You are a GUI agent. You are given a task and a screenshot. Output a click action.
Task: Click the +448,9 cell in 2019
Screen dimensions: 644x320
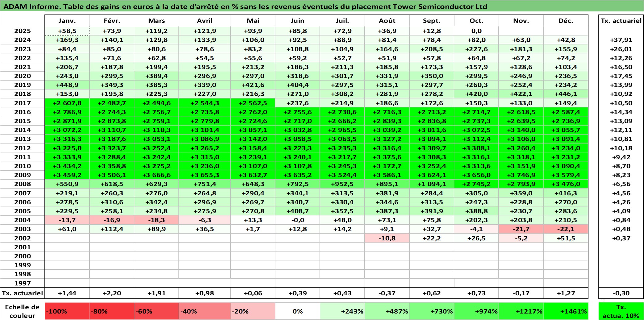click(x=67, y=85)
